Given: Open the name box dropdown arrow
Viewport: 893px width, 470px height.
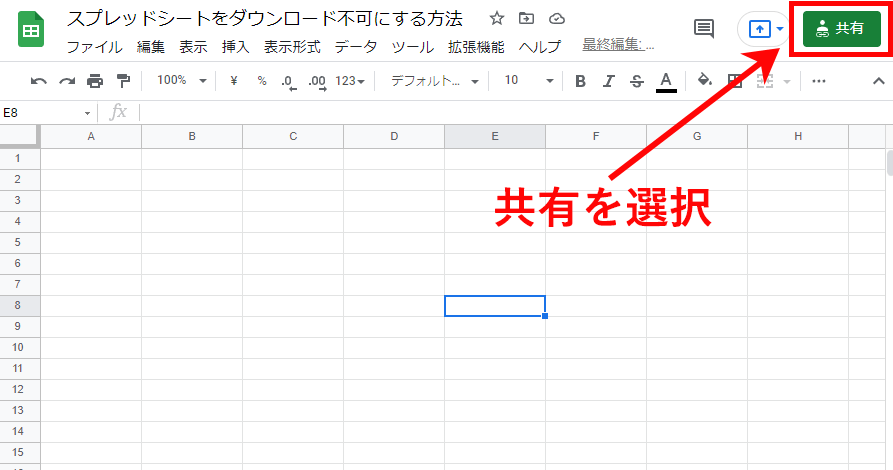Looking at the screenshot, I should [x=87, y=113].
